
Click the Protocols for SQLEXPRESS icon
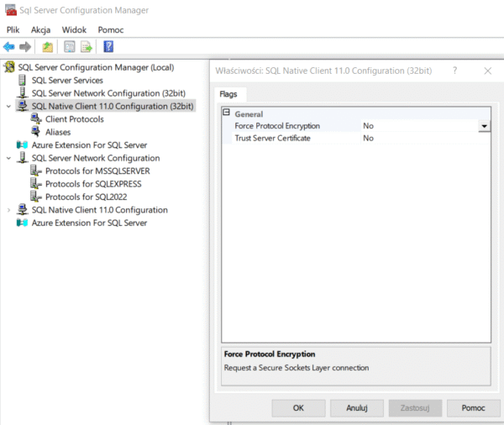[x=36, y=184]
